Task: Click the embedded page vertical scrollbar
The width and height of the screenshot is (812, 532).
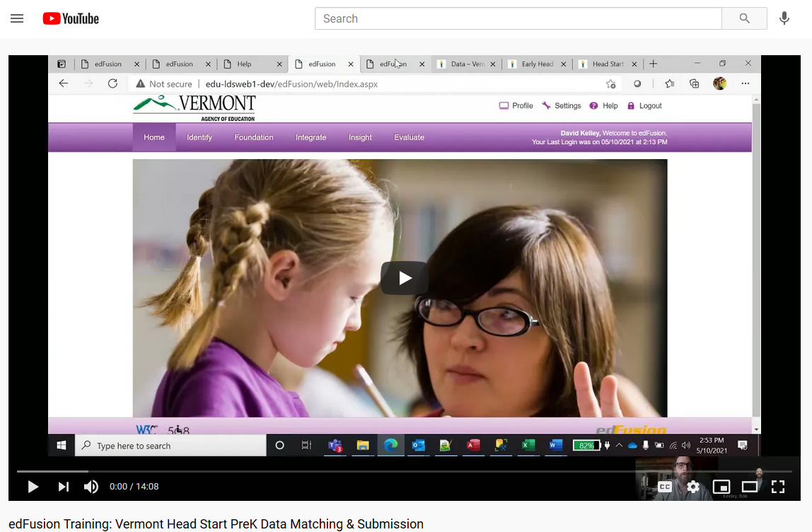Action: [x=756, y=263]
